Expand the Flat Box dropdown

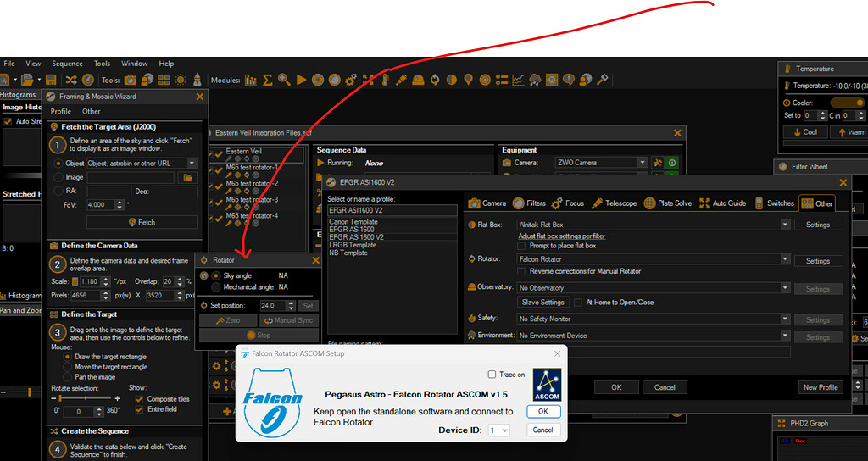click(x=785, y=225)
